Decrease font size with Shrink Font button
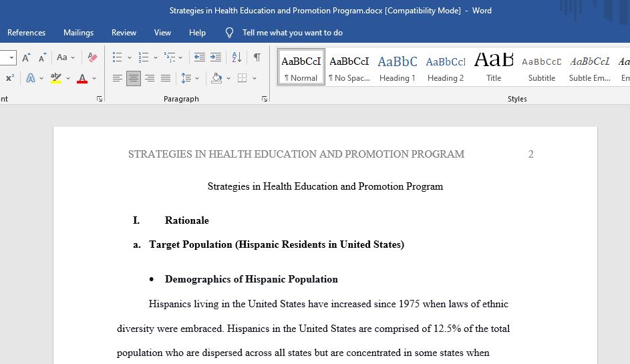This screenshot has height=364, width=630. pyautogui.click(x=42, y=57)
